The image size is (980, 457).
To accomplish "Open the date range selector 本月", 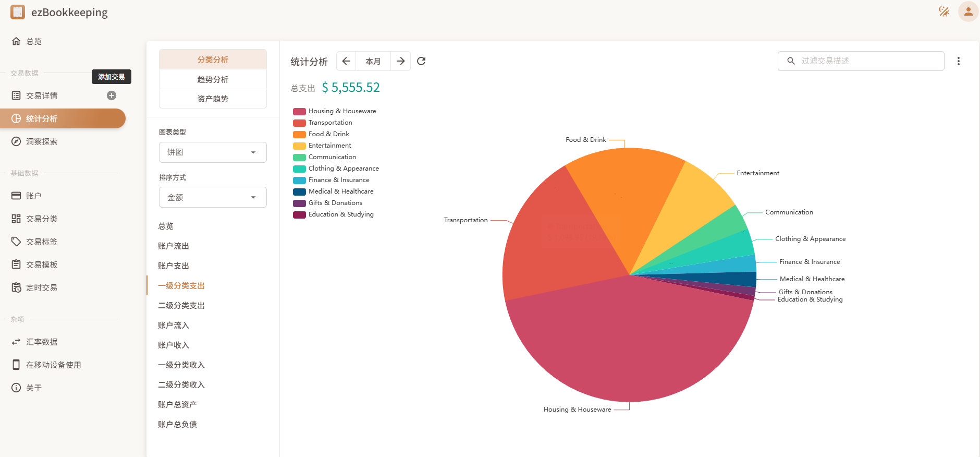I will coord(373,61).
